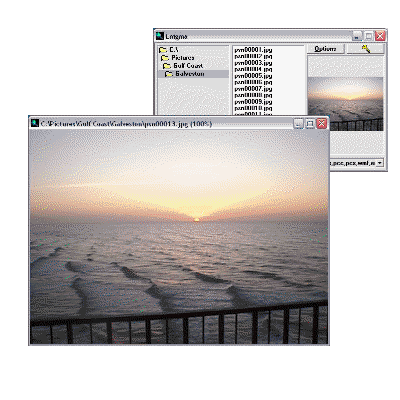
Task: Minimize the pvn00013.jpg image viewer window
Action: click(298, 124)
